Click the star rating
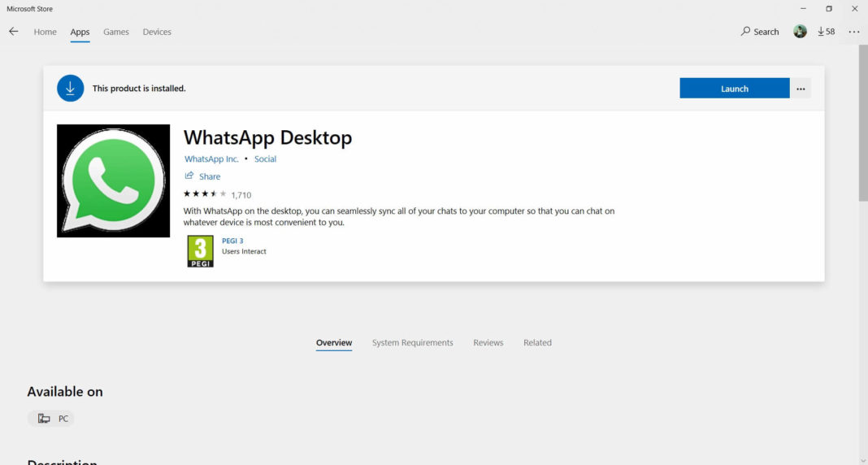 [x=205, y=193]
